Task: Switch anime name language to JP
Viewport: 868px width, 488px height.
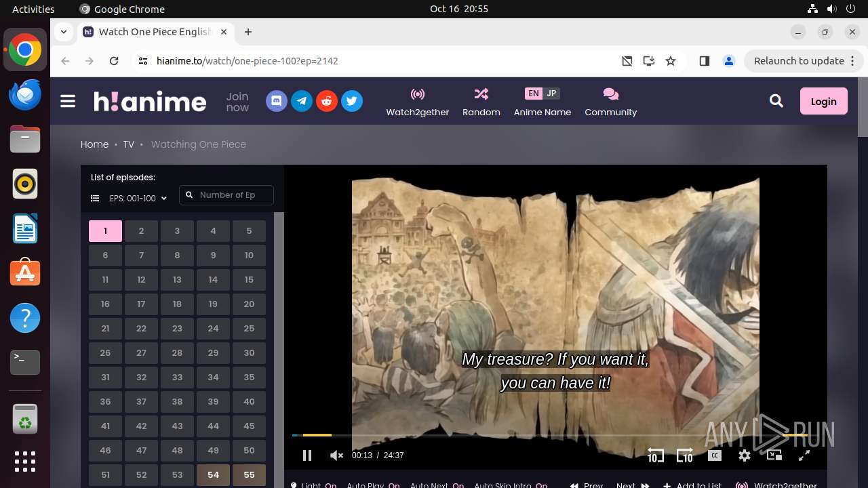Action: 551,94
